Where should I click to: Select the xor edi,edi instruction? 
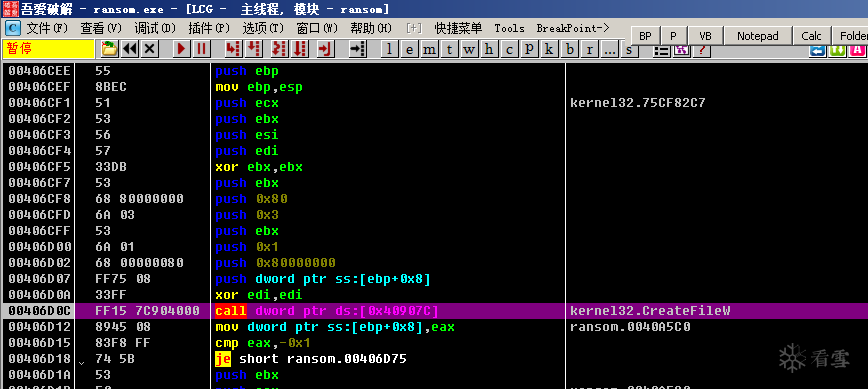[259, 295]
